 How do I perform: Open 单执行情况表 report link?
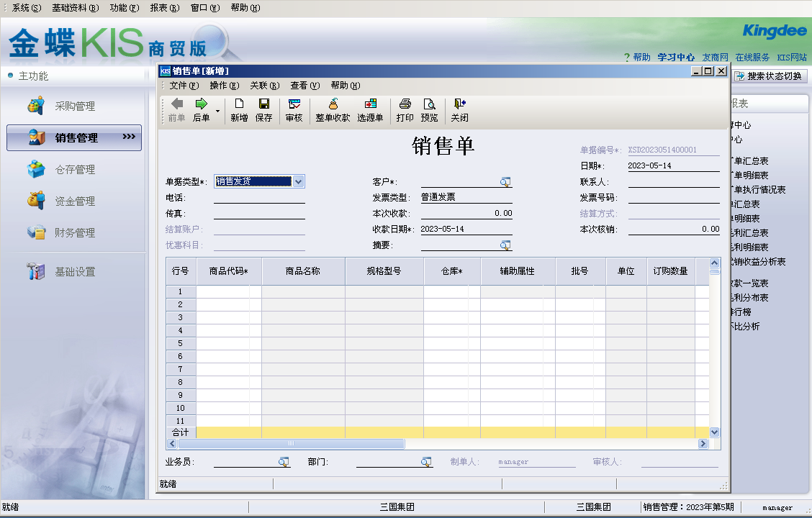pos(758,189)
